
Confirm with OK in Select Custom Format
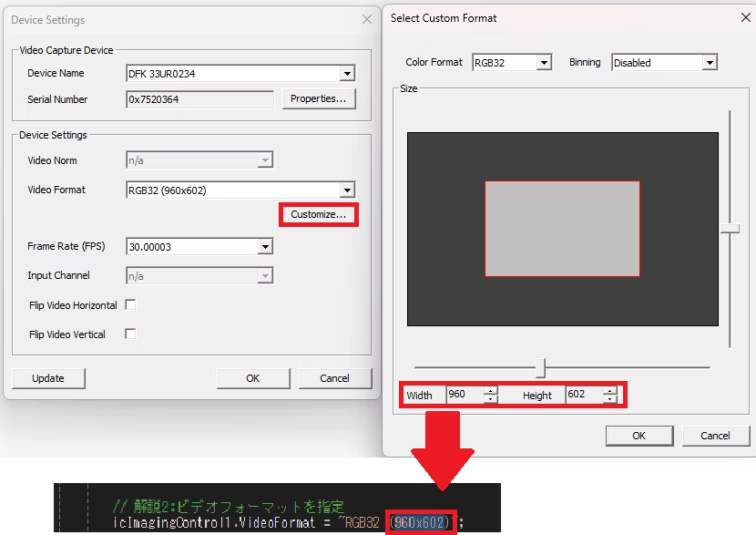tap(639, 436)
